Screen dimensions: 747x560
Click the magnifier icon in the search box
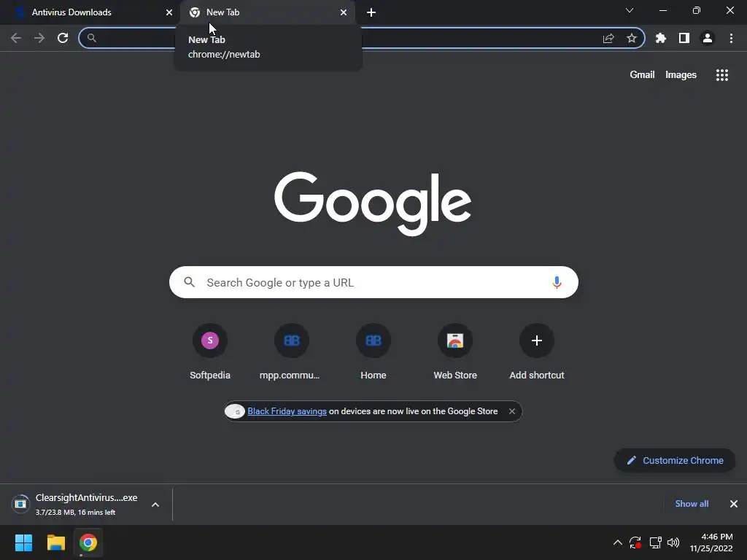pyautogui.click(x=190, y=282)
